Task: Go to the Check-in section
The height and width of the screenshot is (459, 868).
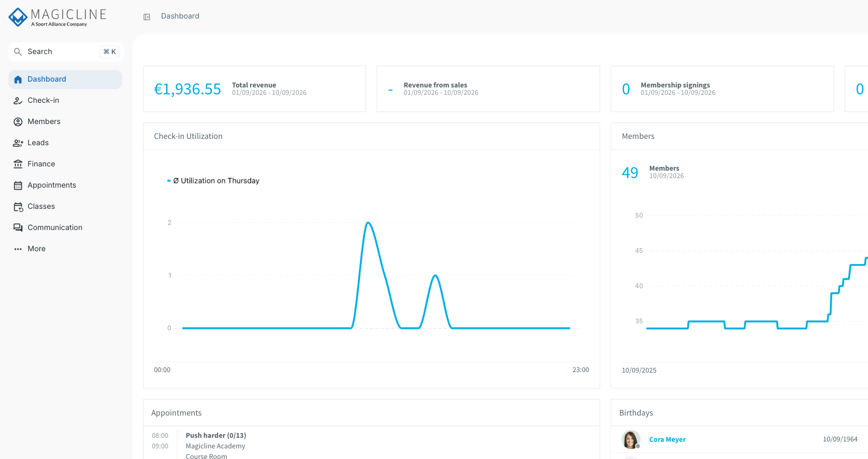Action: (65, 101)
